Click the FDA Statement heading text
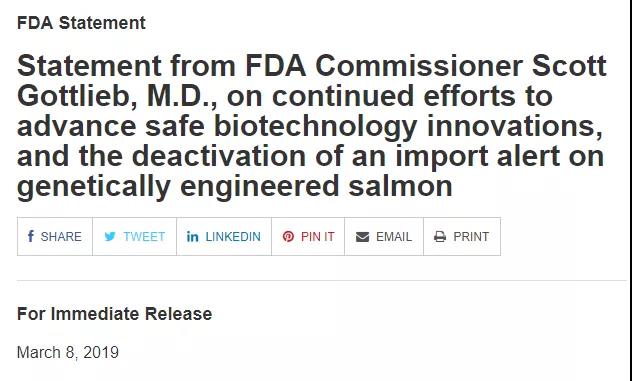 (x=81, y=23)
